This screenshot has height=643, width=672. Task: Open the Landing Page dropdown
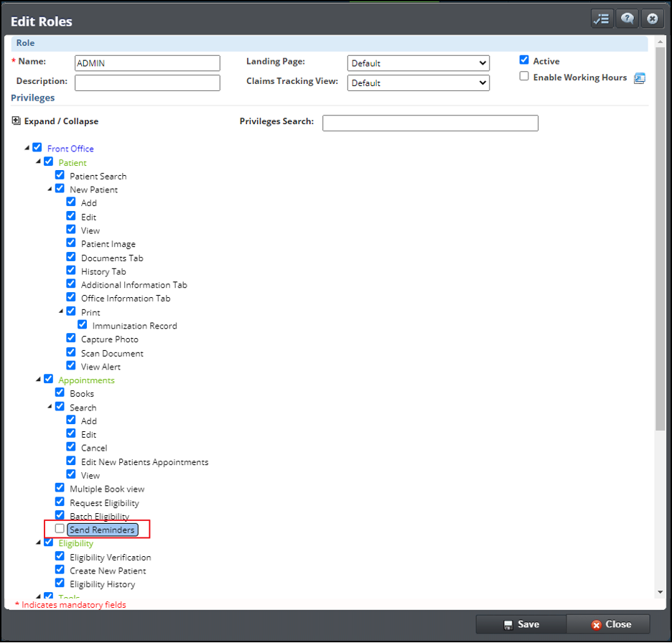pyautogui.click(x=418, y=63)
